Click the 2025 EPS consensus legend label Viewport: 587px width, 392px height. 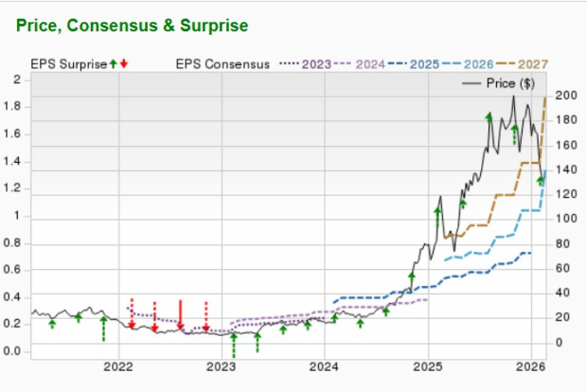tap(424, 64)
